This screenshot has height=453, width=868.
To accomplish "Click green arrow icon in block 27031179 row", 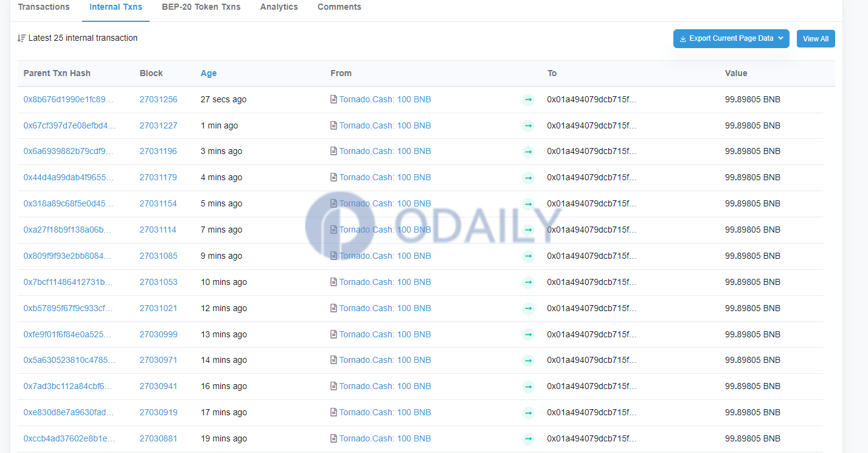I will 528,178.
